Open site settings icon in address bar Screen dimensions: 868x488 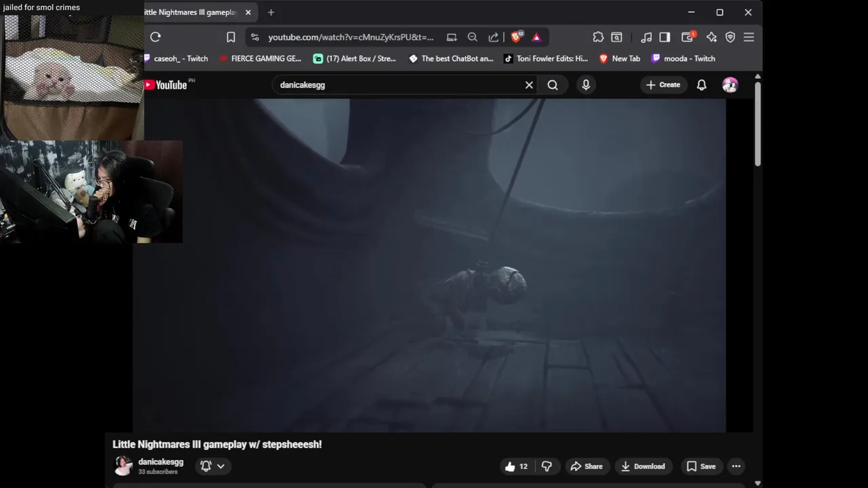tap(255, 37)
